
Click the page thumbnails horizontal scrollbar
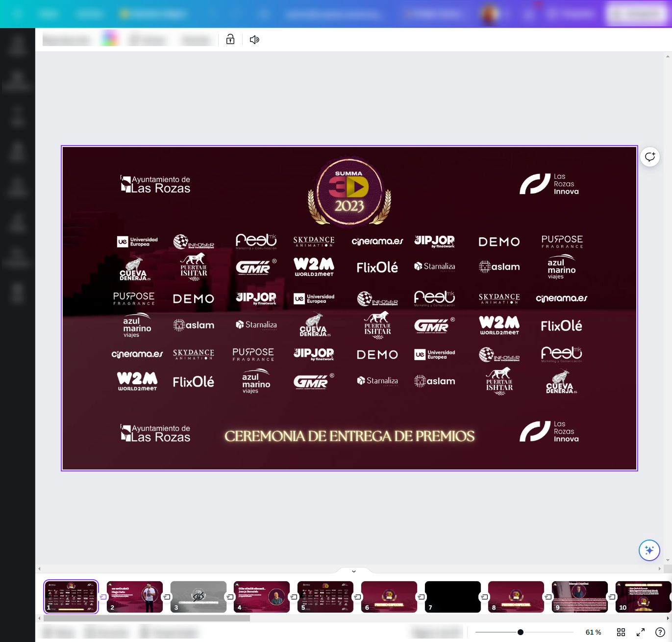tap(147, 618)
